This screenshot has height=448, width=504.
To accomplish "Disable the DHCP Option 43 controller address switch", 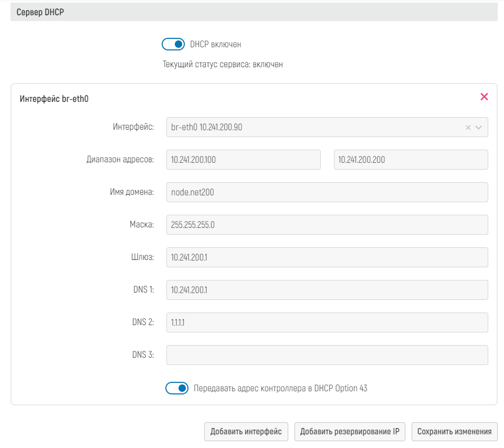I will (177, 389).
